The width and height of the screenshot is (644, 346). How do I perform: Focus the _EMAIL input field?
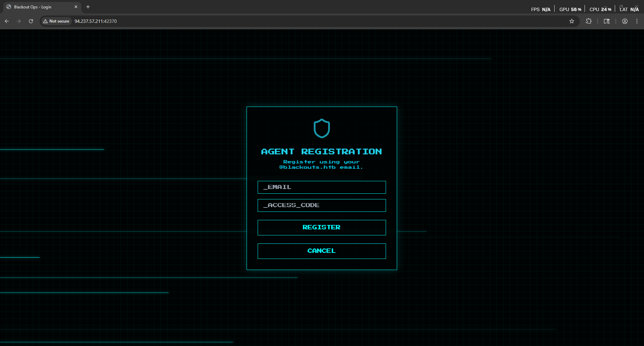(322, 187)
